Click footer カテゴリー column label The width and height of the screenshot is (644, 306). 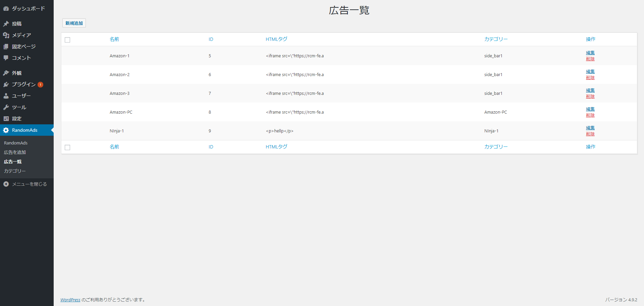(x=496, y=147)
